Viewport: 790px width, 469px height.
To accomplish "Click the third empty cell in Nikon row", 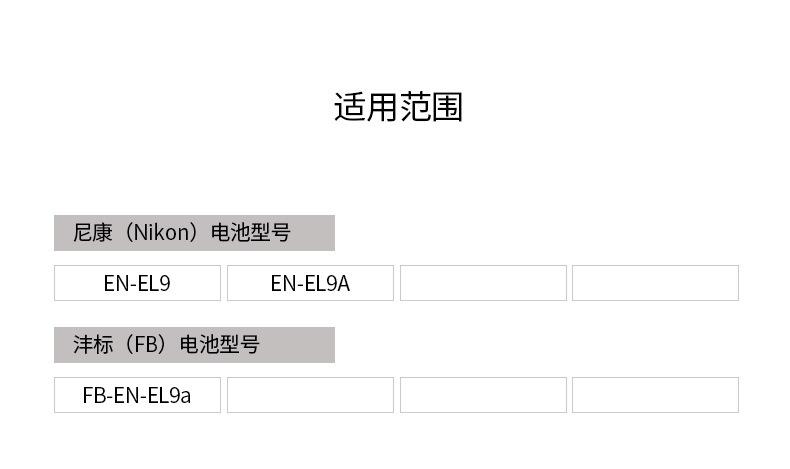I will (x=483, y=283).
